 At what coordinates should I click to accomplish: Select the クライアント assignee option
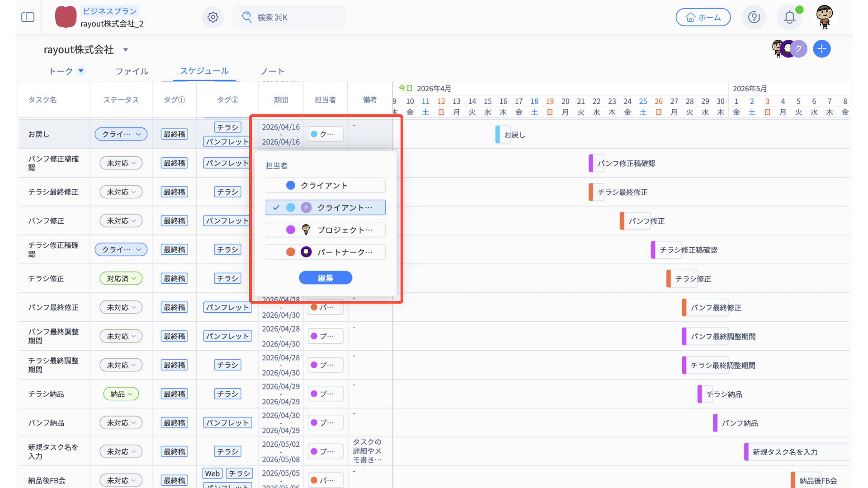tap(325, 185)
